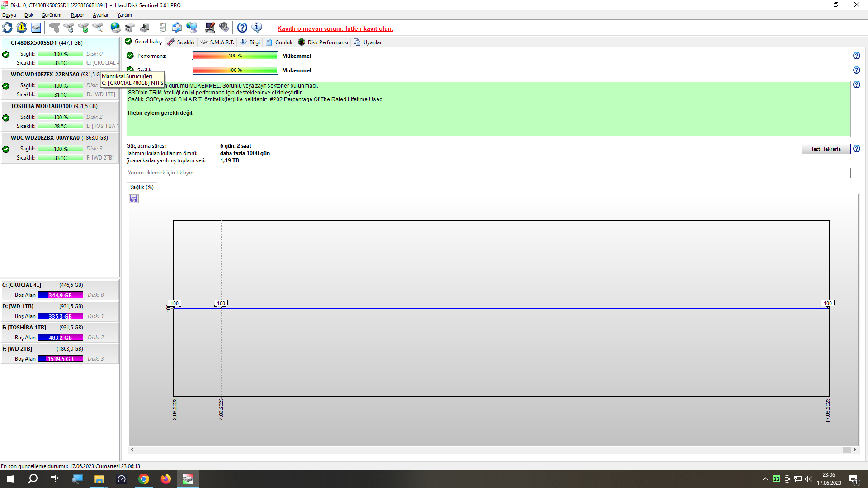
Task: Click the notepad report toolbar icon
Action: (163, 28)
